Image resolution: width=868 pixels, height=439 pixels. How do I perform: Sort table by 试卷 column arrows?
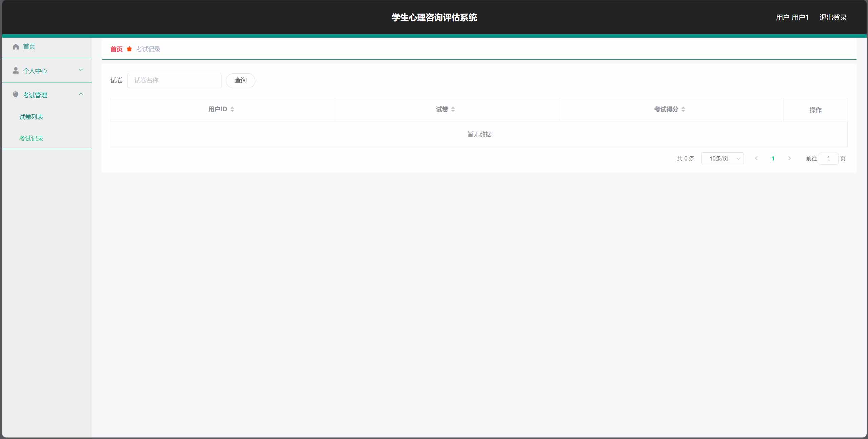tap(453, 109)
